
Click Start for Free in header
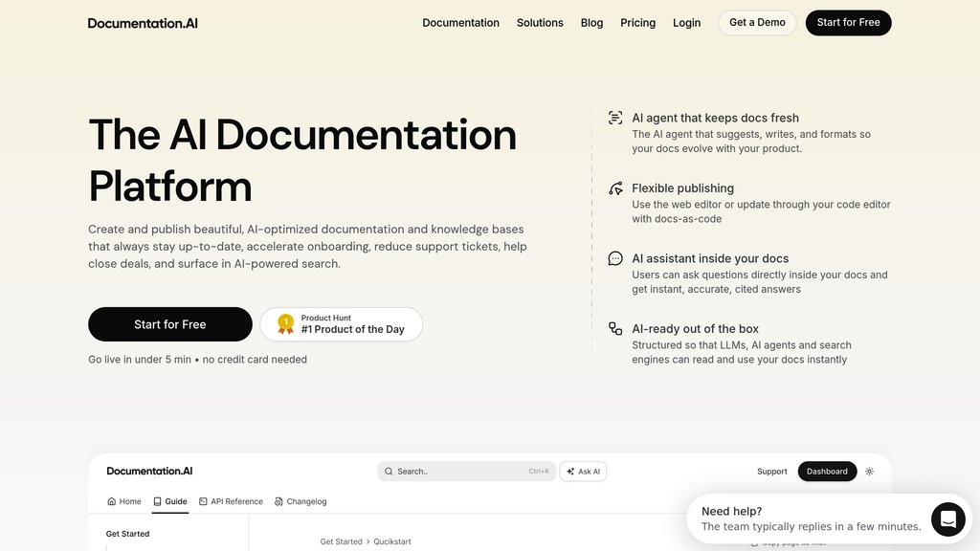848,23
